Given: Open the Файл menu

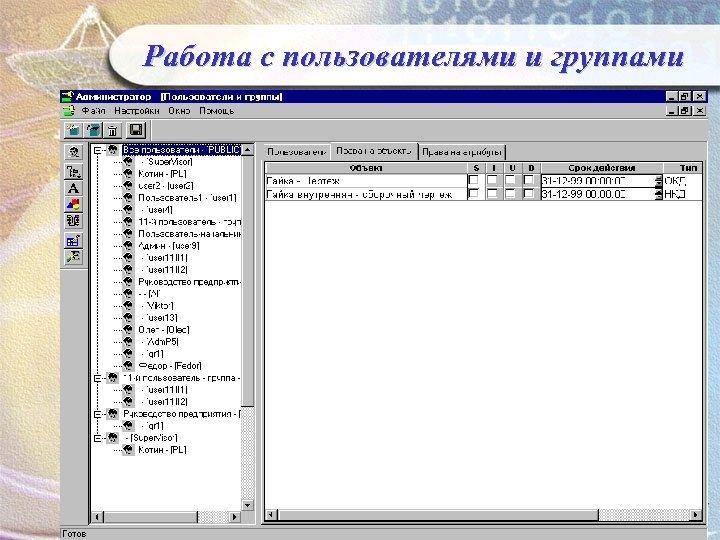Looking at the screenshot, I should (x=94, y=111).
